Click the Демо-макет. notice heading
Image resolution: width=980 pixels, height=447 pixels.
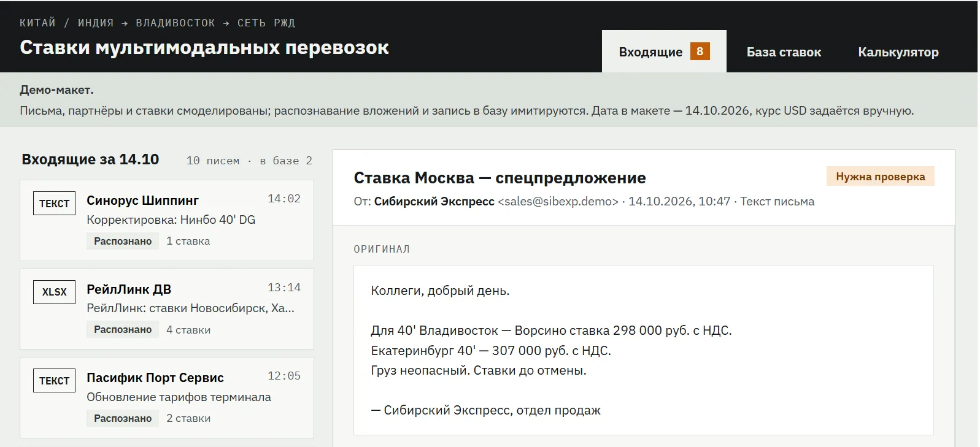coord(56,90)
